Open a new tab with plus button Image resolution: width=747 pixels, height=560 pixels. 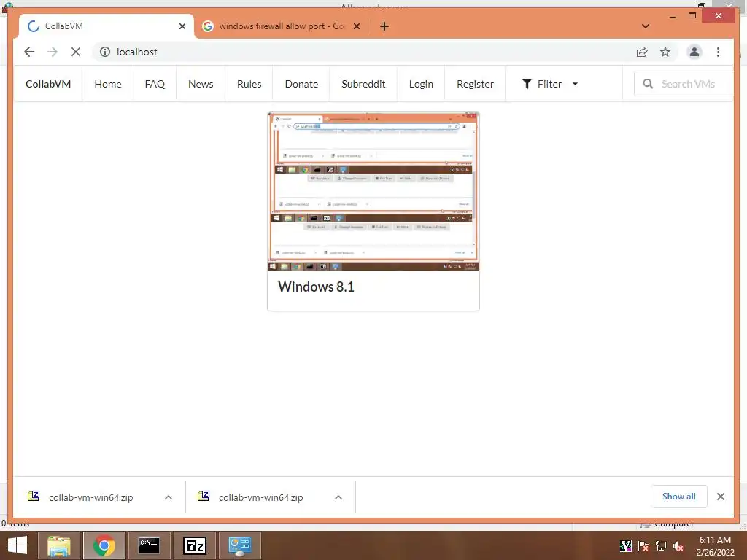coord(384,26)
